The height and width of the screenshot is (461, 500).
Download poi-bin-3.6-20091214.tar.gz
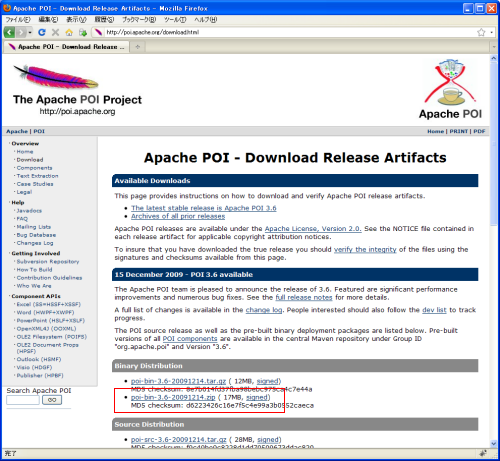[178, 381]
